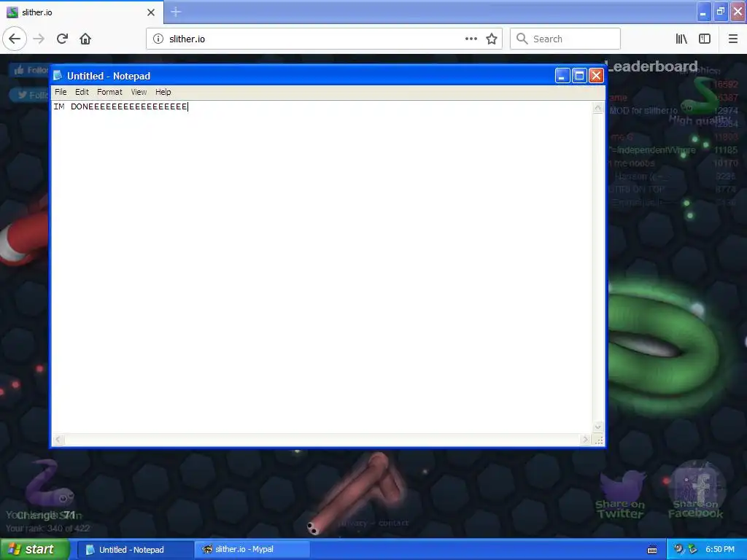
Task: Minimize the browser window
Action: coord(704,12)
